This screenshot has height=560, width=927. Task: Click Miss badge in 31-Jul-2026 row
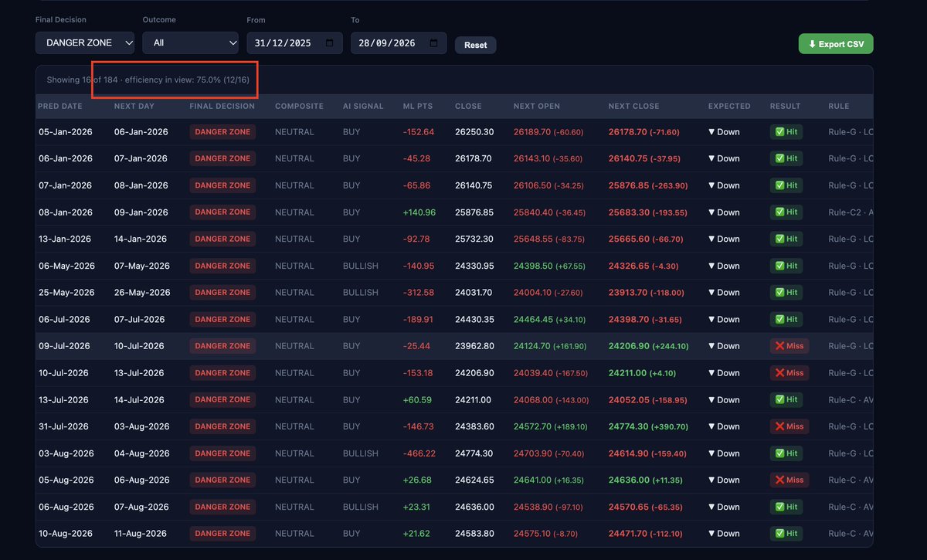click(789, 426)
